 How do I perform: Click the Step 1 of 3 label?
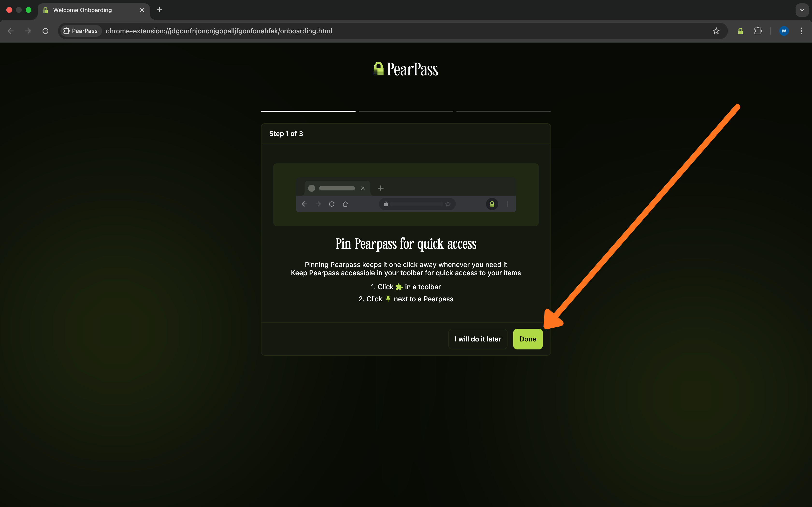point(286,134)
